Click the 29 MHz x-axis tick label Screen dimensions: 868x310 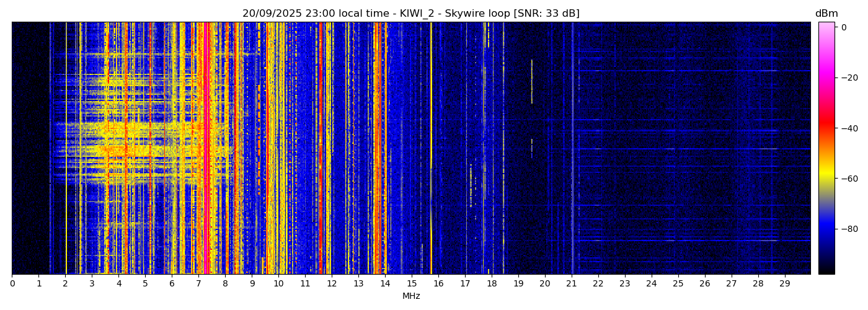pyautogui.click(x=784, y=284)
